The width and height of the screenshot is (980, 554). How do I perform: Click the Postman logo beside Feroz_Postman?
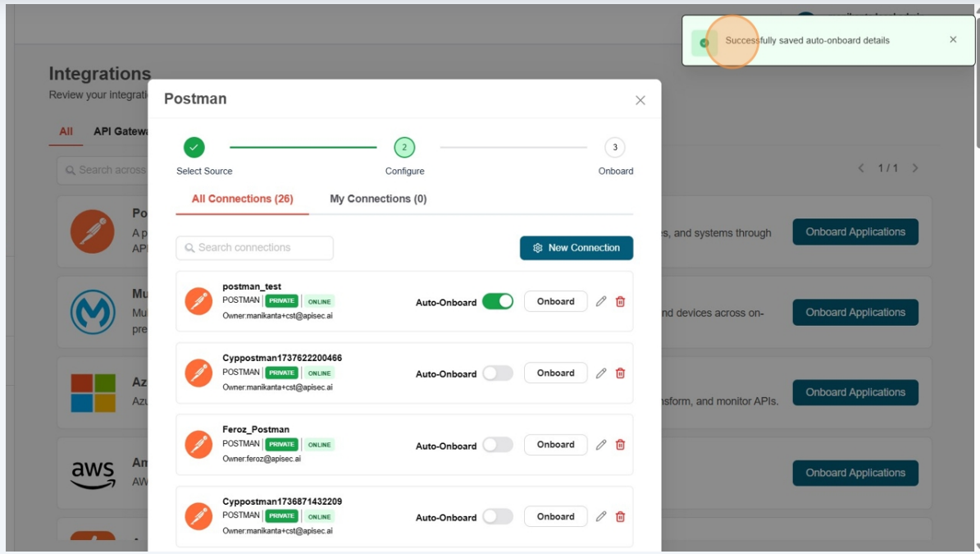(198, 445)
